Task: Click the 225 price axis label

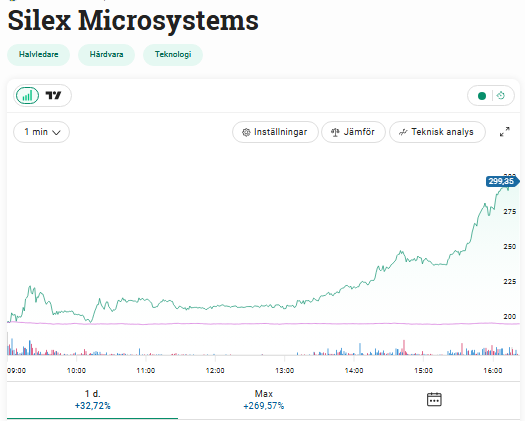Action: coord(510,282)
